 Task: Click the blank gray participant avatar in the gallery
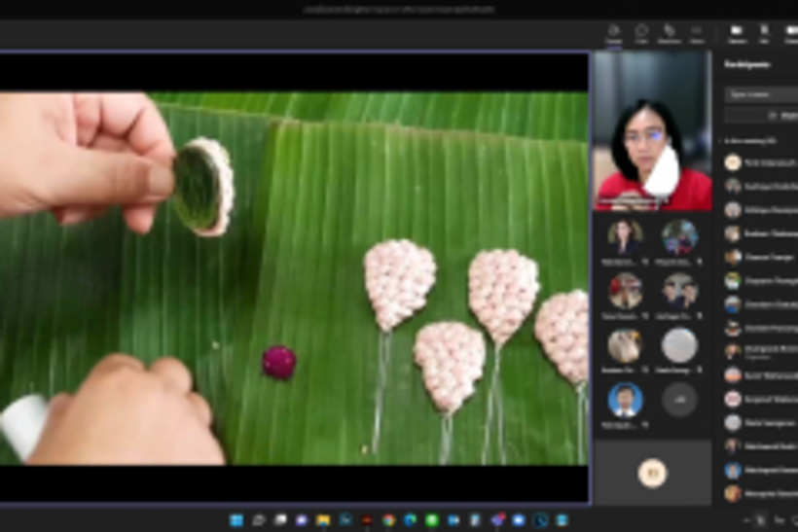pyautogui.click(x=679, y=346)
